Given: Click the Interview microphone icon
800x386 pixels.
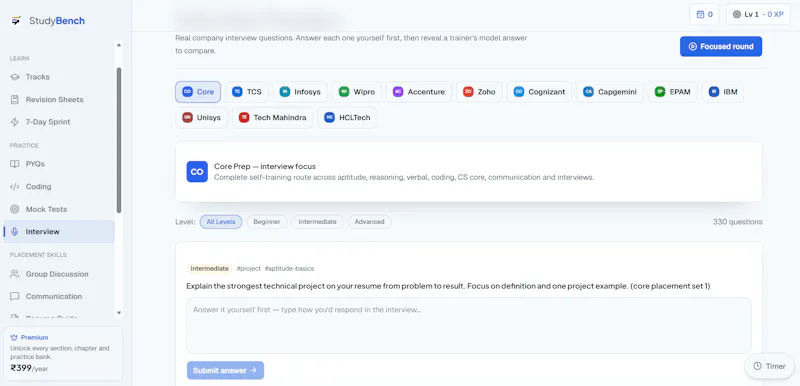Looking at the screenshot, I should coord(15,231).
